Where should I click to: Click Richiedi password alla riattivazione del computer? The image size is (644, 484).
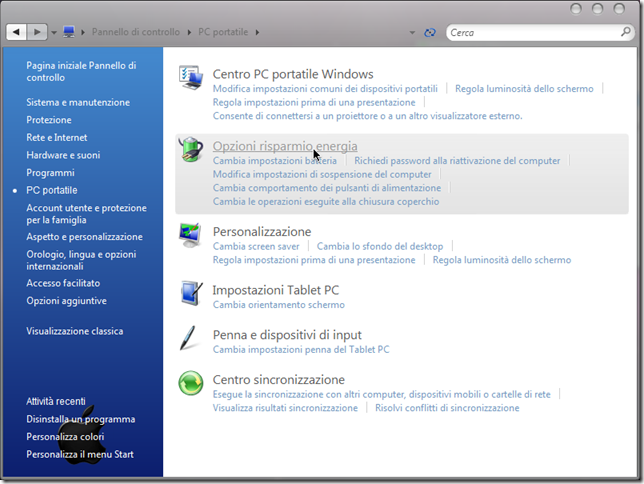tap(457, 161)
